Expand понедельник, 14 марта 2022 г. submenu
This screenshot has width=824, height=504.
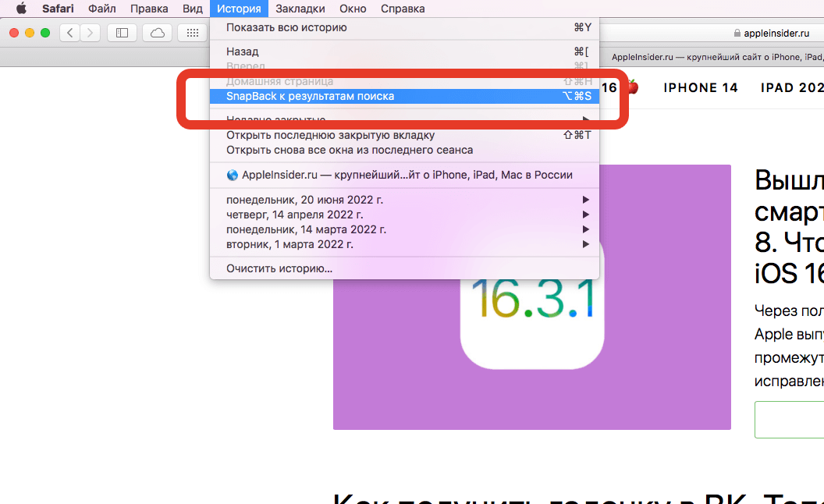[404, 229]
